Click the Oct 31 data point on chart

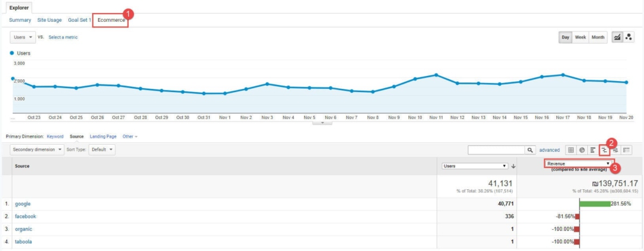click(204, 93)
